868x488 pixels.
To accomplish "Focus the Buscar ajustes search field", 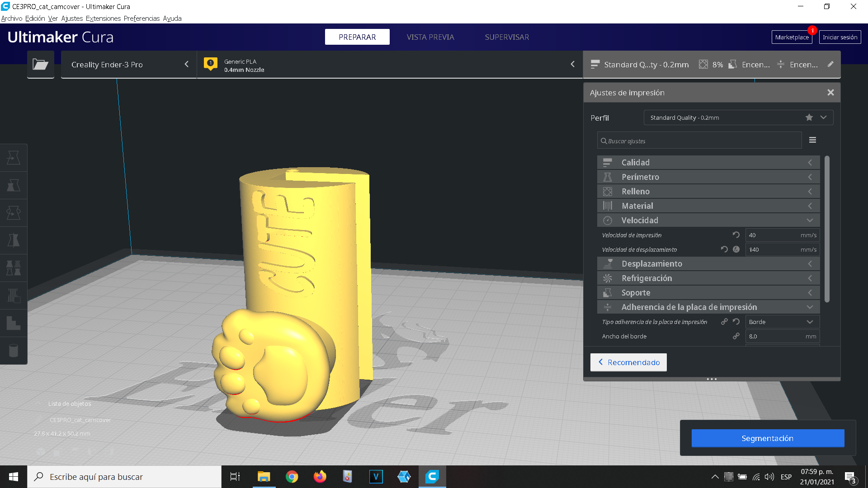I will [x=699, y=141].
